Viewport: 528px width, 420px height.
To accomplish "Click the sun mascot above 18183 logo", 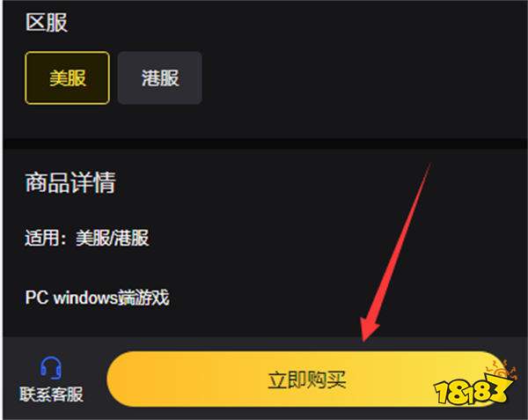I will coord(502,372).
